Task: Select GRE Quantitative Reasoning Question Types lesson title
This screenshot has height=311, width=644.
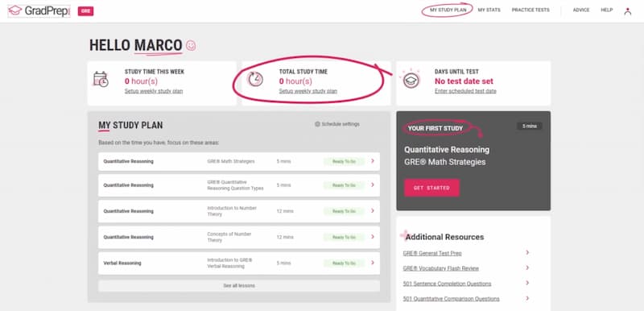Action: [x=235, y=185]
